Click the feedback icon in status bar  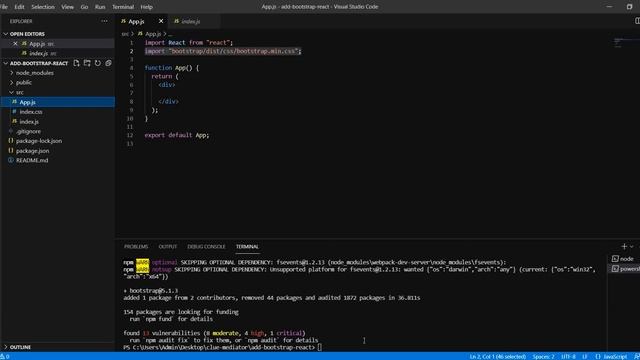coord(636,357)
